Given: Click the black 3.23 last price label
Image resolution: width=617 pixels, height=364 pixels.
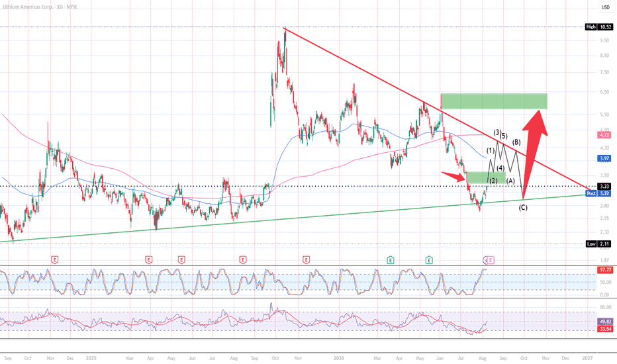Looking at the screenshot, I should click(x=604, y=186).
